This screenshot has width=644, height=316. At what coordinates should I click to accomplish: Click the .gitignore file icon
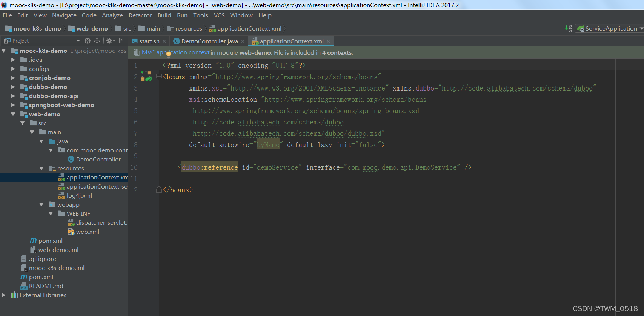[x=24, y=259]
